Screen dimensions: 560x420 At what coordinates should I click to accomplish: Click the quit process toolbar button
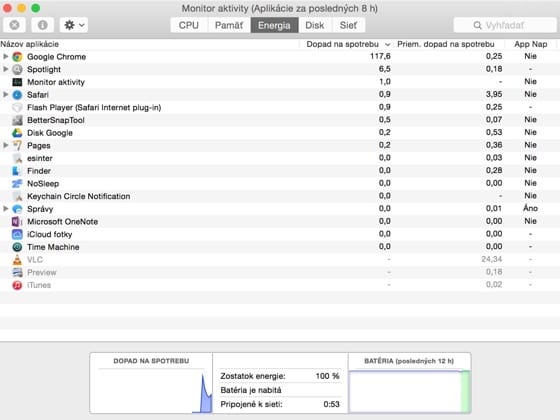pos(14,25)
